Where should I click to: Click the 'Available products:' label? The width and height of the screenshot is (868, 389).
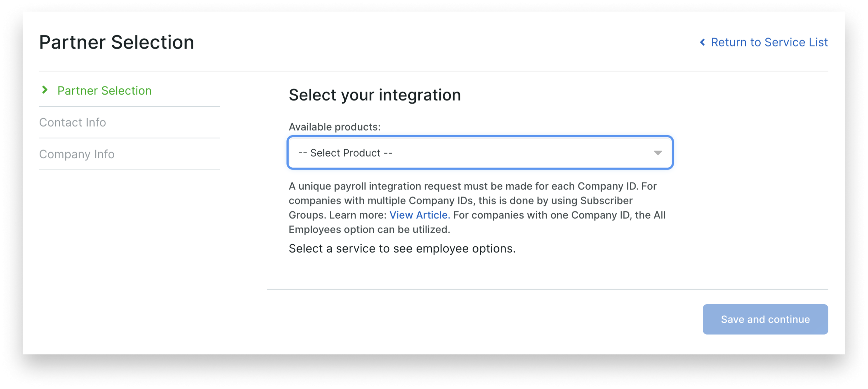point(334,127)
